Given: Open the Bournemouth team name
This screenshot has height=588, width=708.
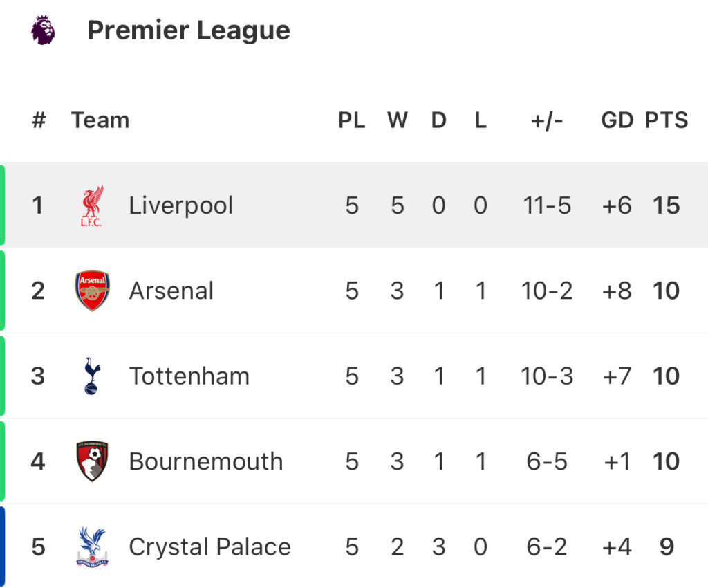Looking at the screenshot, I should click(206, 461).
